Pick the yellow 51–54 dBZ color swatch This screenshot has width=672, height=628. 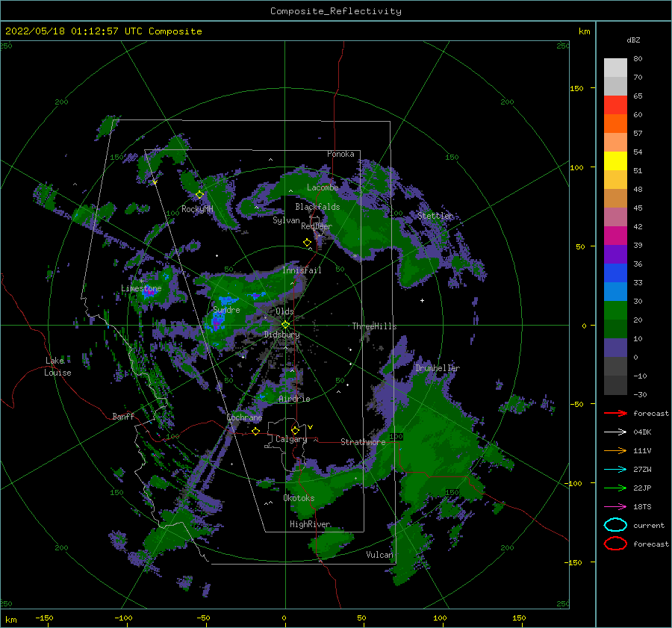pyautogui.click(x=615, y=161)
